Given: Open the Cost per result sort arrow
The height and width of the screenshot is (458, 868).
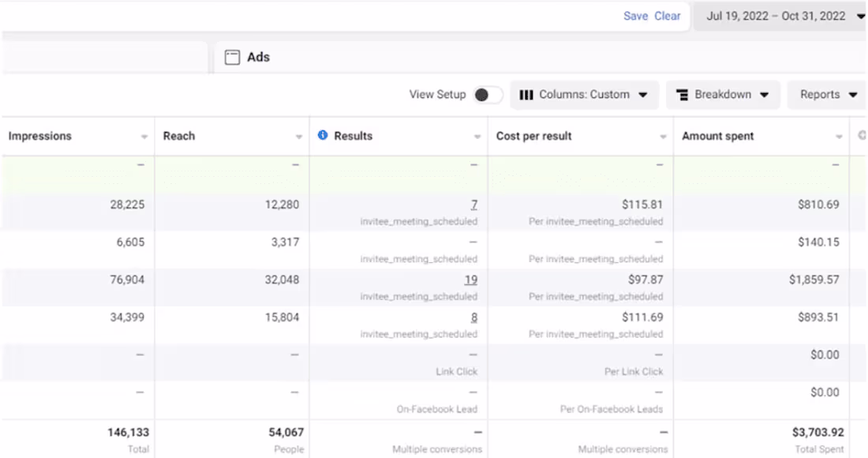Looking at the screenshot, I should (x=663, y=137).
